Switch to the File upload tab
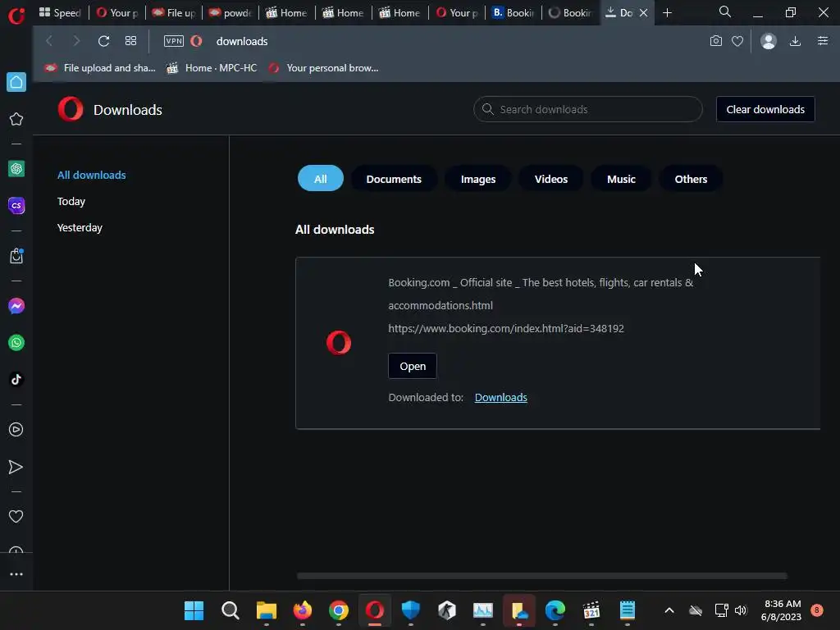 [174, 12]
